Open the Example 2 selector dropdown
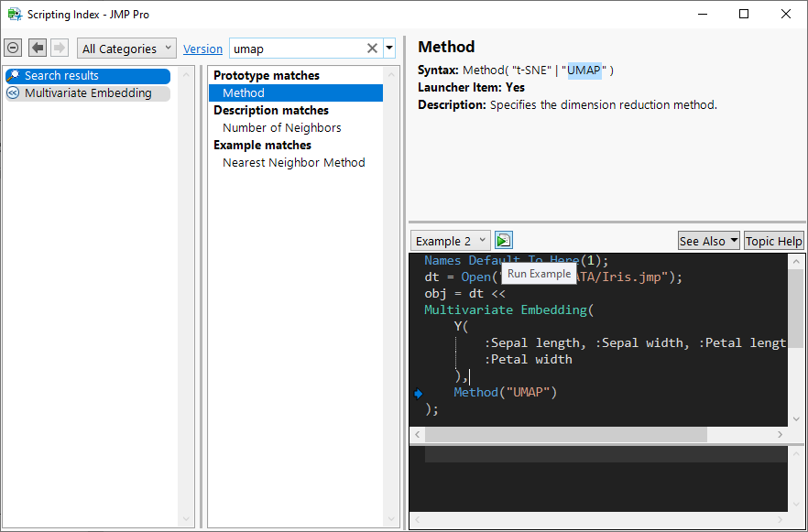 tap(450, 241)
